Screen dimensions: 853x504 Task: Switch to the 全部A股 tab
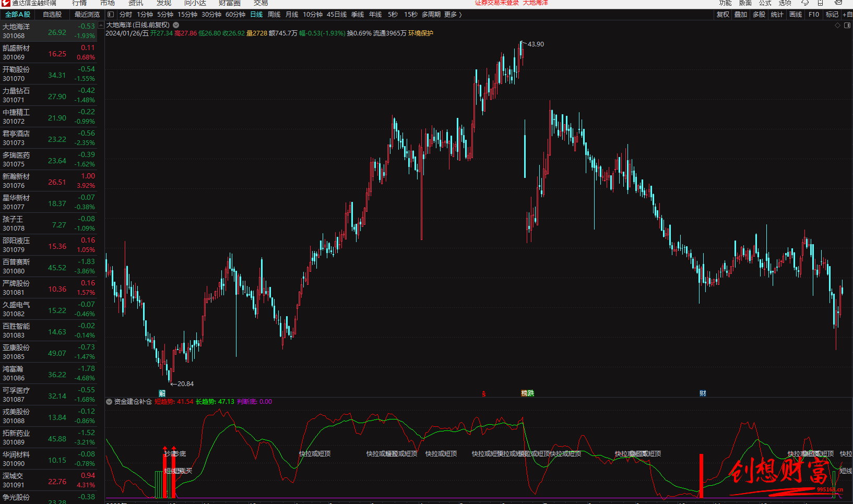pyautogui.click(x=18, y=15)
